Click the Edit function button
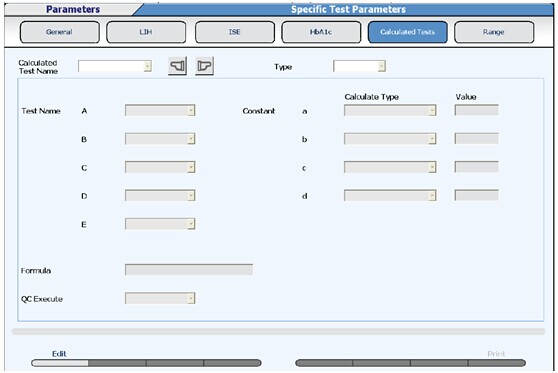The image size is (558, 373). point(60,363)
